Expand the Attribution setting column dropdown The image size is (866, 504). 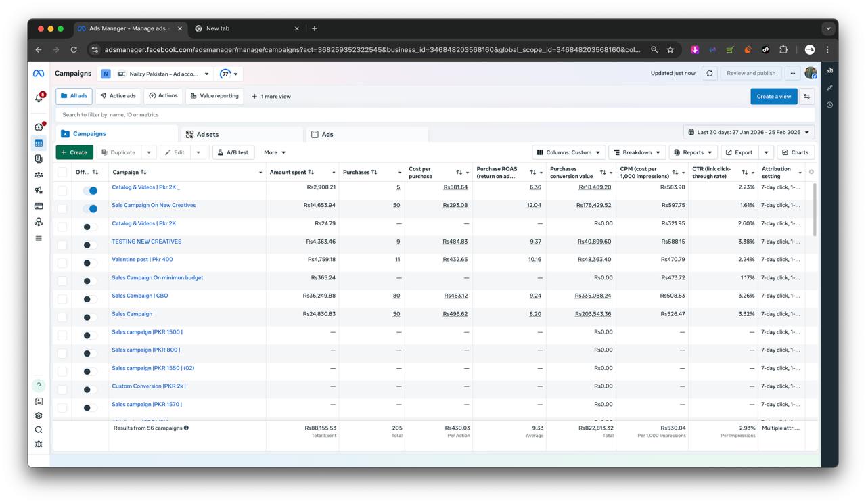(799, 172)
